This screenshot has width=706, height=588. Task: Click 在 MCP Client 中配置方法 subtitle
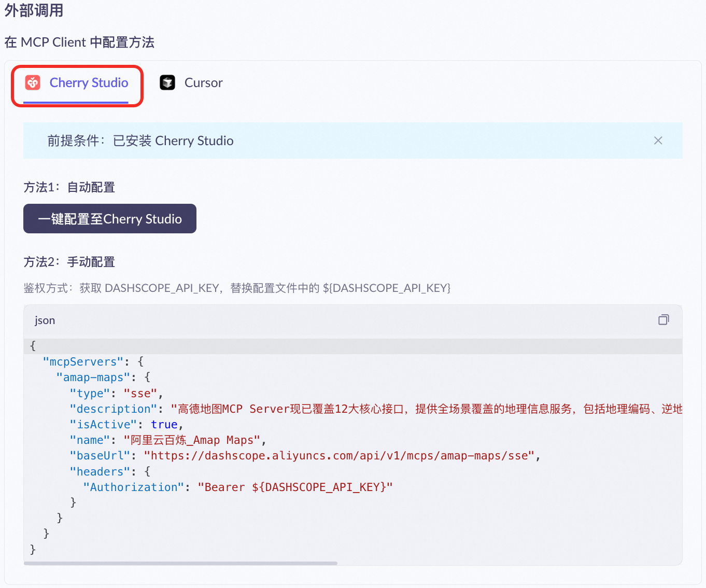pos(79,42)
